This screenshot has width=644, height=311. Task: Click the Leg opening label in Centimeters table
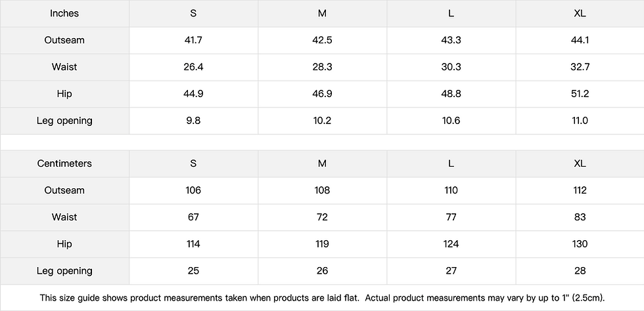click(64, 271)
